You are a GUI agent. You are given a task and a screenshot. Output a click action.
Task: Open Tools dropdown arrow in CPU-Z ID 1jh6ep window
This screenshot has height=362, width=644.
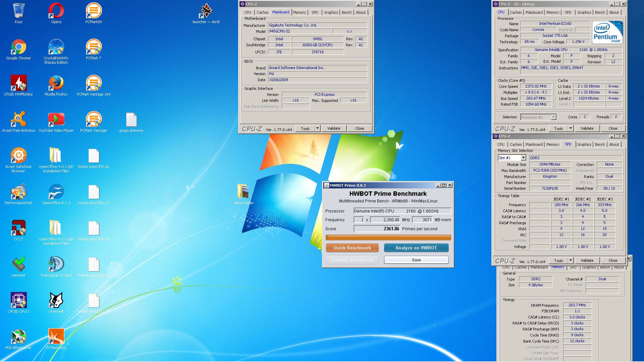coord(571,128)
